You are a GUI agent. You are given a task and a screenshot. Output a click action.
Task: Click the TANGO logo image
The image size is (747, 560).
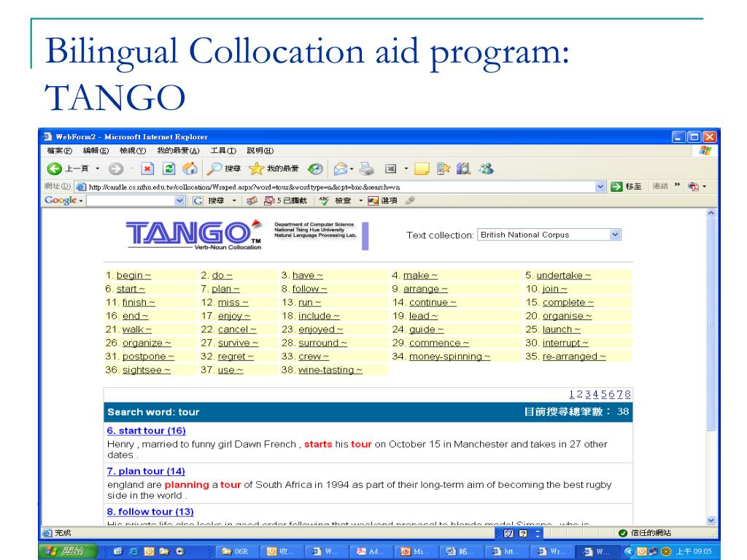[194, 235]
